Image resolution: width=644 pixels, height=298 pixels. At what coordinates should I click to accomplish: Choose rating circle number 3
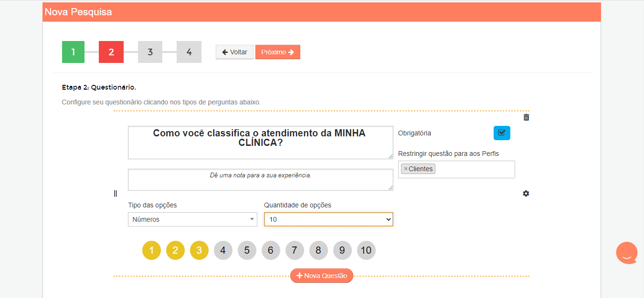pyautogui.click(x=199, y=250)
